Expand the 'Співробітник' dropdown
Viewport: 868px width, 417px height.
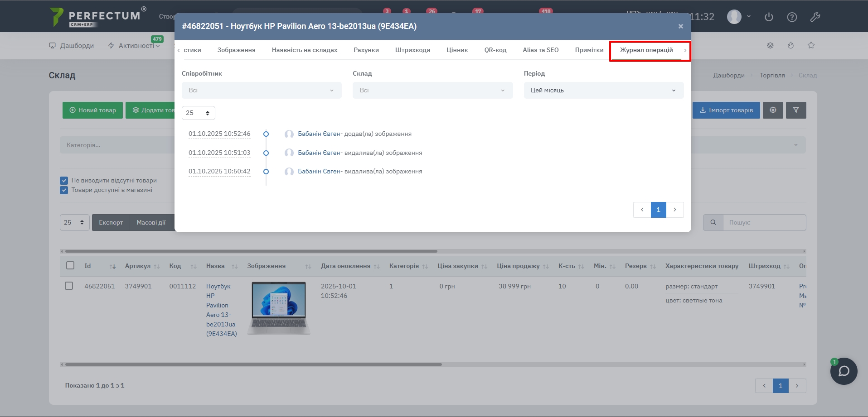click(262, 90)
